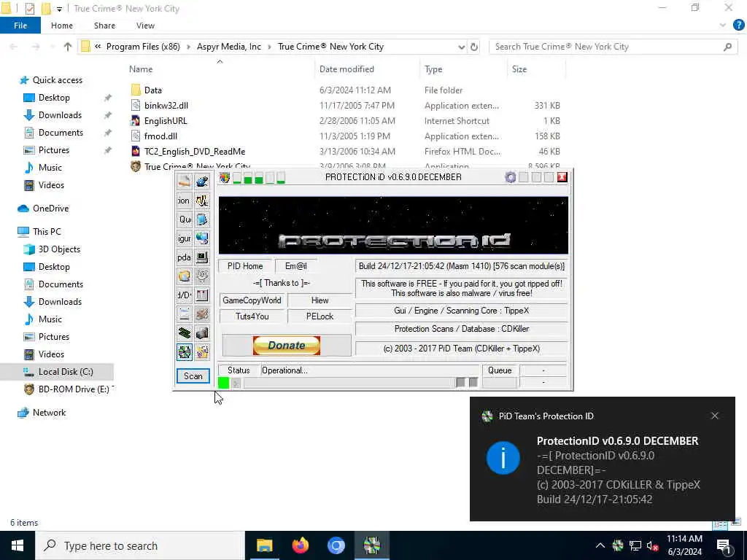The width and height of the screenshot is (747, 560).
Task: Click the globe icon in Protection ID sidebar
Action: [202, 238]
